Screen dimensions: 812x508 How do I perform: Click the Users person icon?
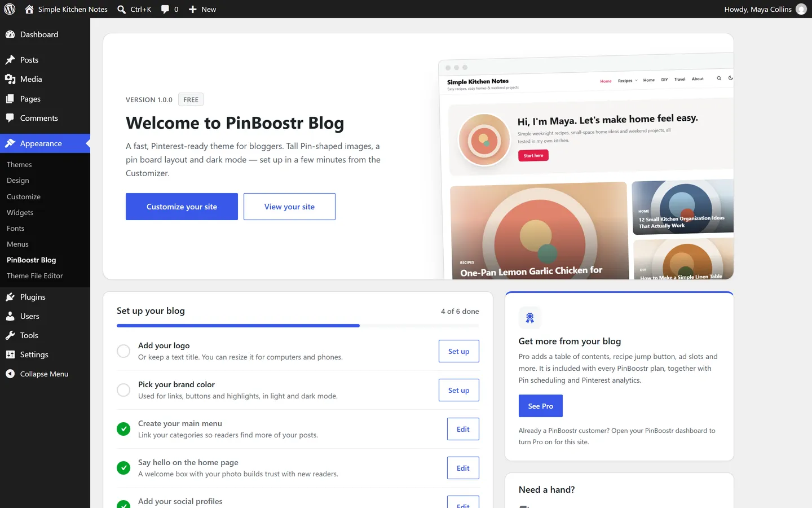(10, 316)
